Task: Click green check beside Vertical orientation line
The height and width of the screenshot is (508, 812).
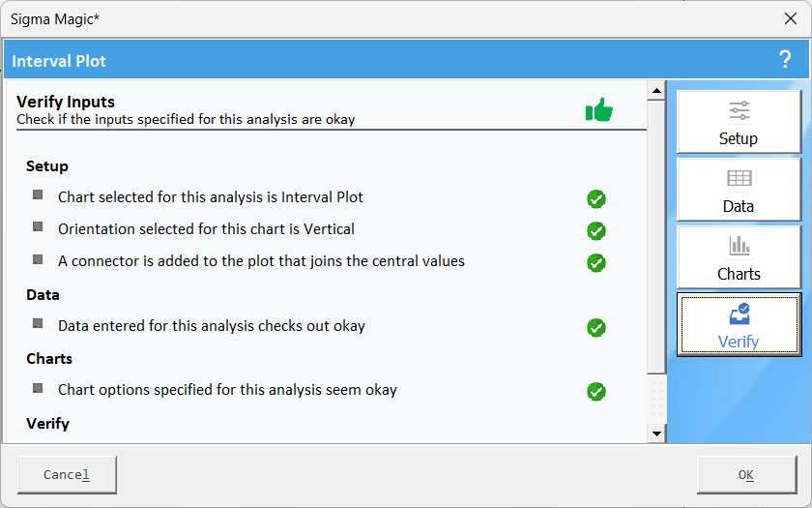Action: click(596, 231)
